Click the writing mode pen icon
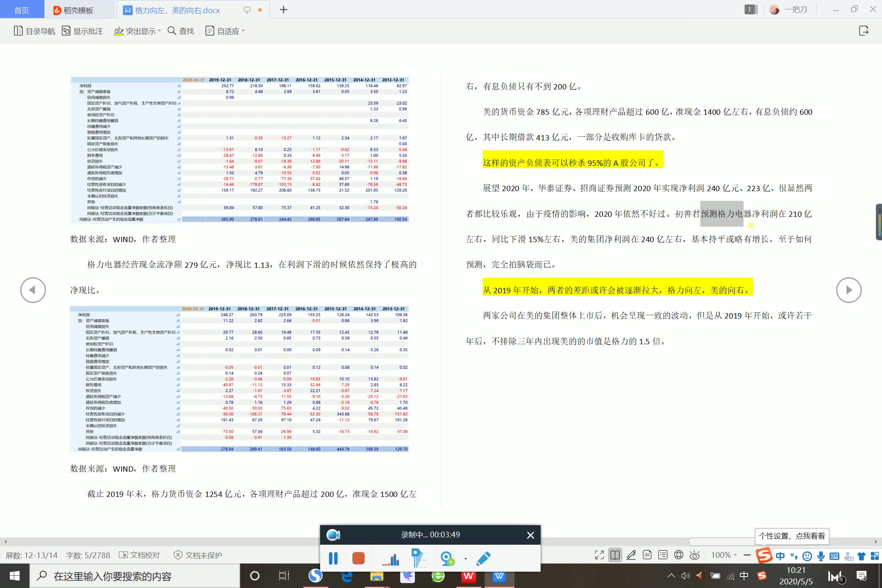Image resolution: width=882 pixels, height=588 pixels. coord(631,555)
